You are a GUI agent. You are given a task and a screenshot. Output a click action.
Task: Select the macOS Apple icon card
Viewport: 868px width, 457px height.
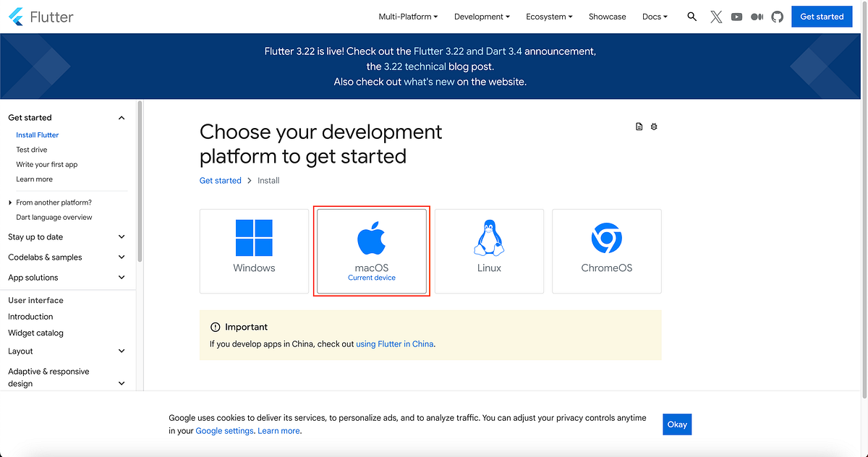pos(371,236)
